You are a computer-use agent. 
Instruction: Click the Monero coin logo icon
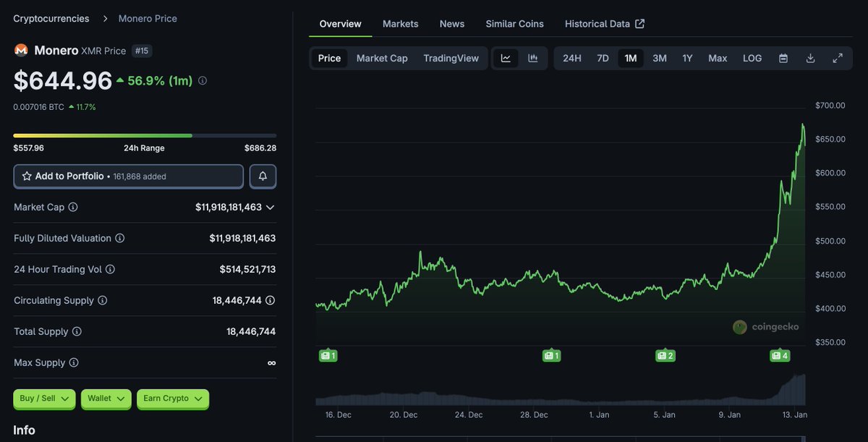(x=21, y=50)
